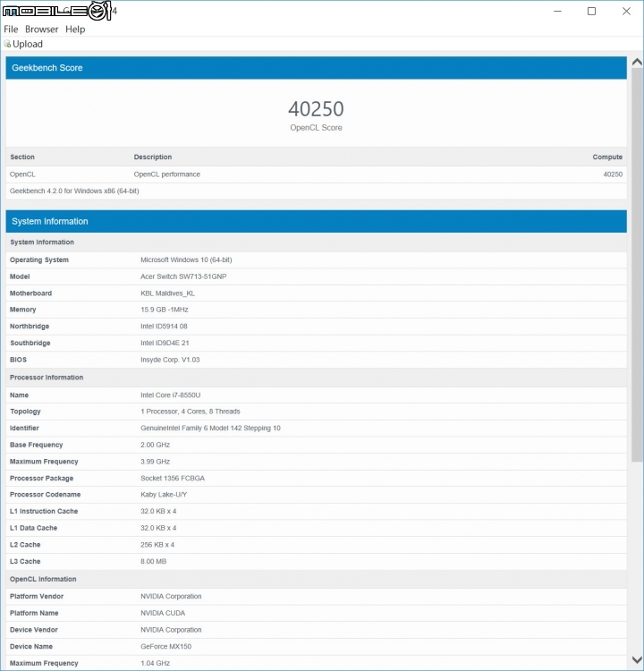Click 'Intel Core i7-8550U' processor name
644x671 pixels.
click(170, 395)
